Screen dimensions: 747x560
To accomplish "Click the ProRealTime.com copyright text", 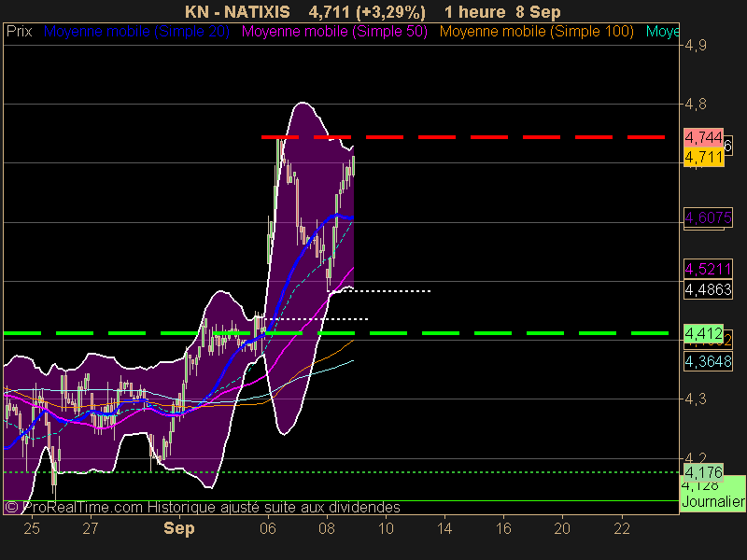I will tap(202, 507).
